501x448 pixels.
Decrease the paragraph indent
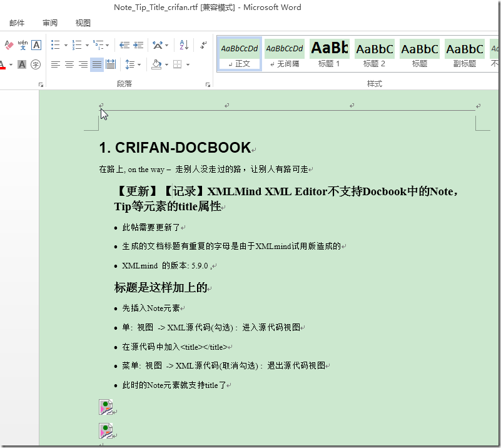coord(124,45)
